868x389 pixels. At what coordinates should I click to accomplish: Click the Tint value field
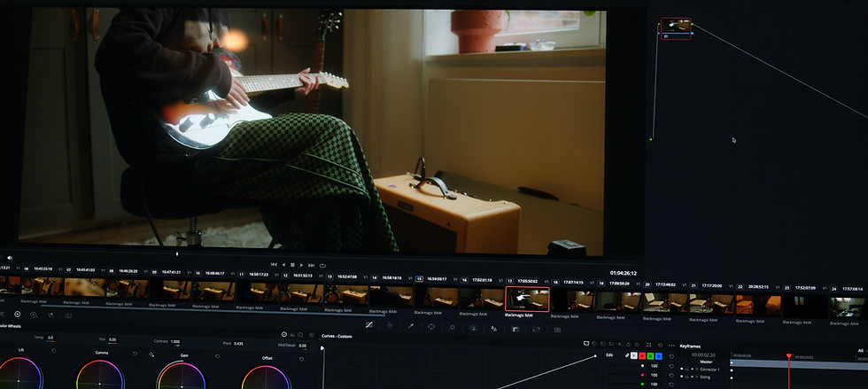112,339
